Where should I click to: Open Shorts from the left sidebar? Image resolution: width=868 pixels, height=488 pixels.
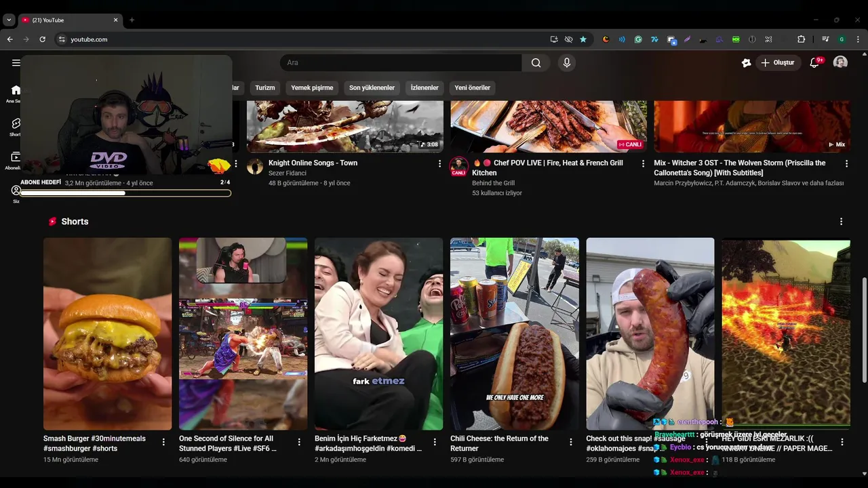[16, 127]
